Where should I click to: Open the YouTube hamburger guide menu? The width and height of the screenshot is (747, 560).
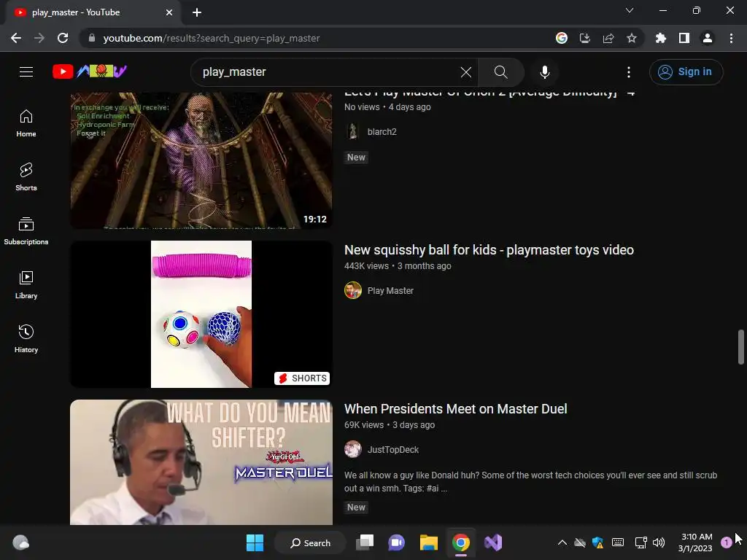click(26, 72)
